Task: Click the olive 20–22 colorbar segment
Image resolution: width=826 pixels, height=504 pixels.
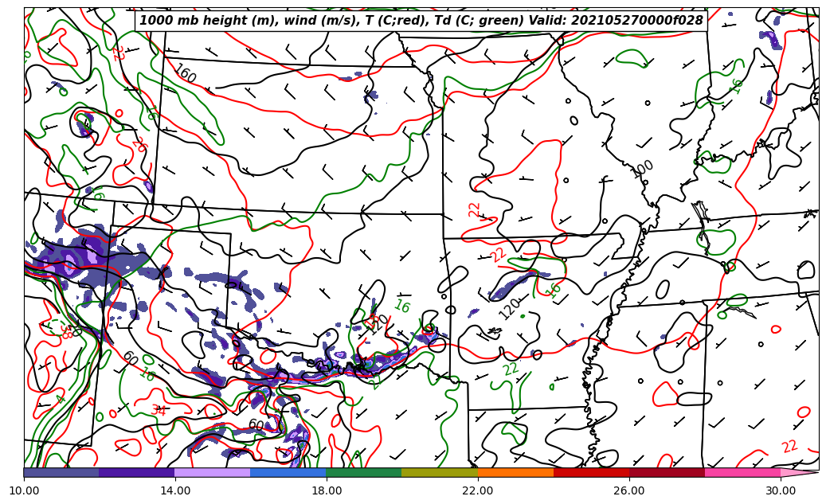Action: click(x=439, y=472)
